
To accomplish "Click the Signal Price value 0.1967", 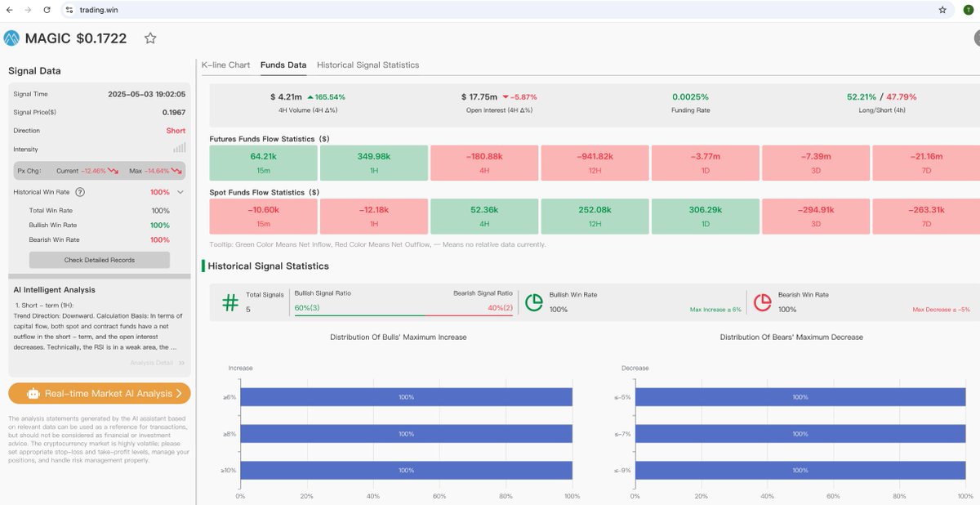I will (174, 112).
